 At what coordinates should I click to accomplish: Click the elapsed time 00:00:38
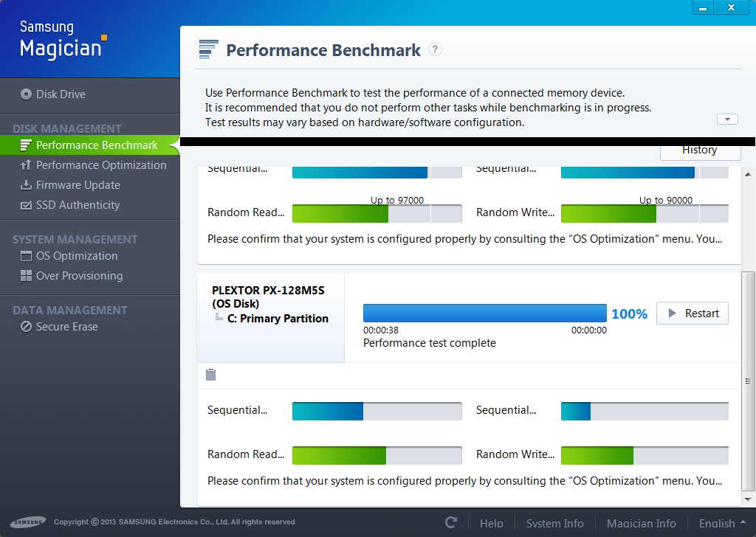381,330
